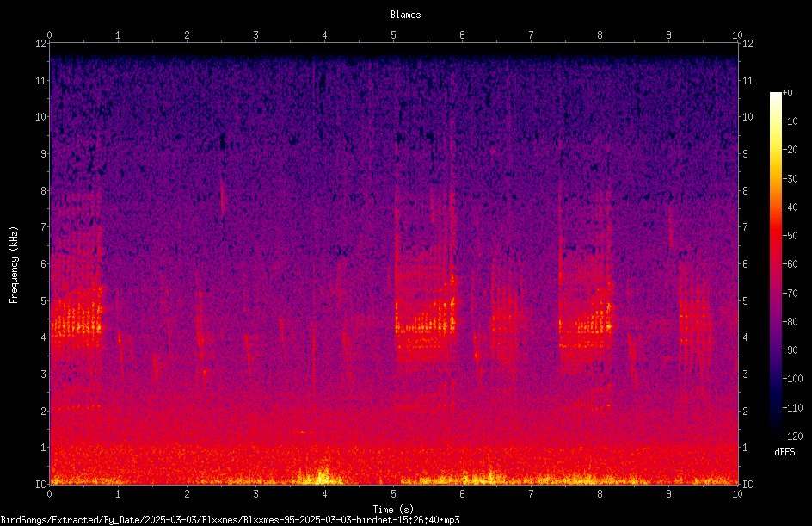Click the +0 label on the color scale
This screenshot has width=812, height=526.
[787, 93]
